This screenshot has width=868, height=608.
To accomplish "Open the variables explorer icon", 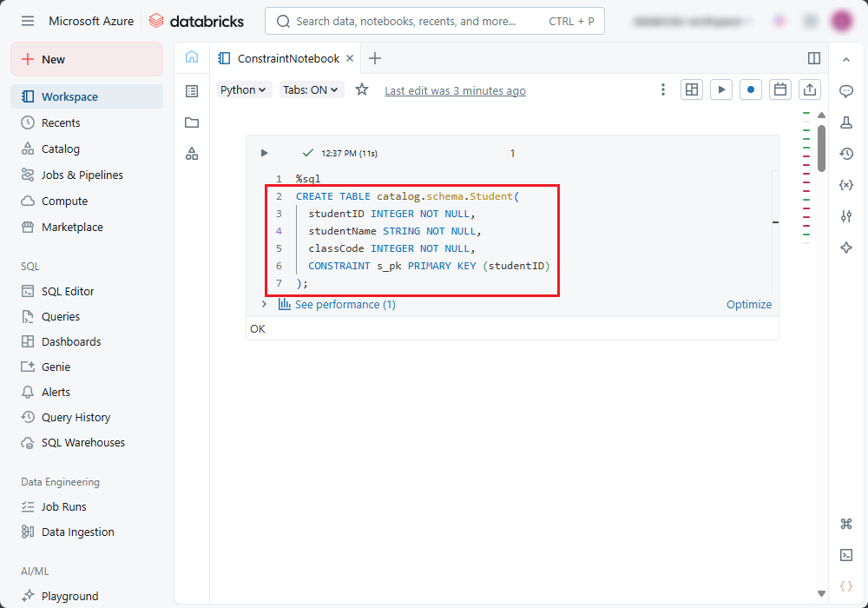I will pyautogui.click(x=846, y=185).
